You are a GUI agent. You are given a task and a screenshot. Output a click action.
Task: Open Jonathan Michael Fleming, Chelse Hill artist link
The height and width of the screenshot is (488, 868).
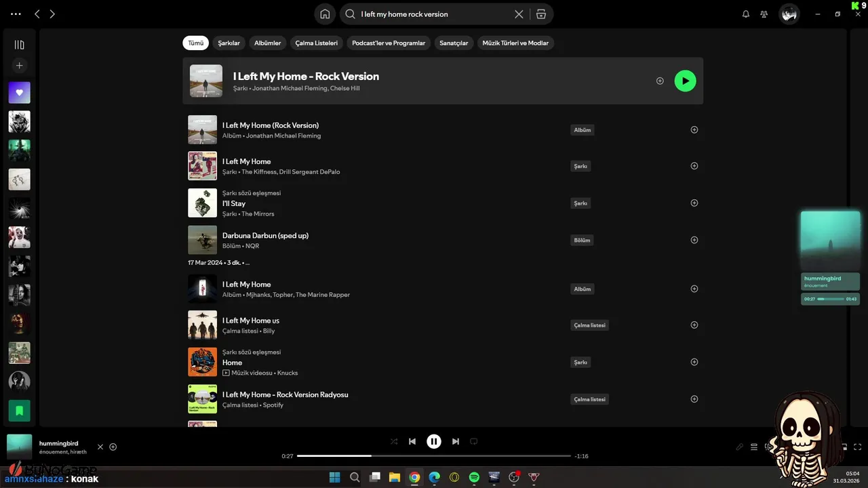[306, 88]
